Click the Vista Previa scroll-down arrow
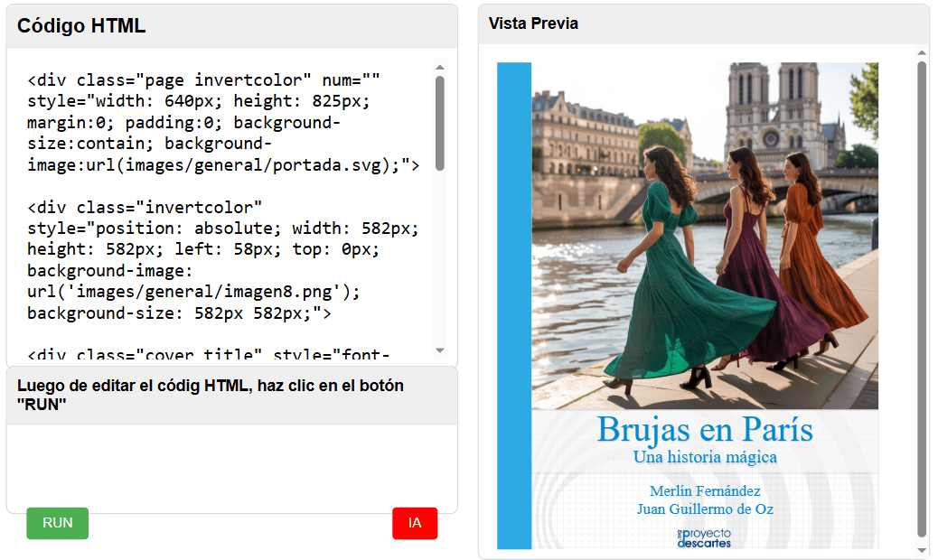The image size is (938, 560). tap(922, 549)
